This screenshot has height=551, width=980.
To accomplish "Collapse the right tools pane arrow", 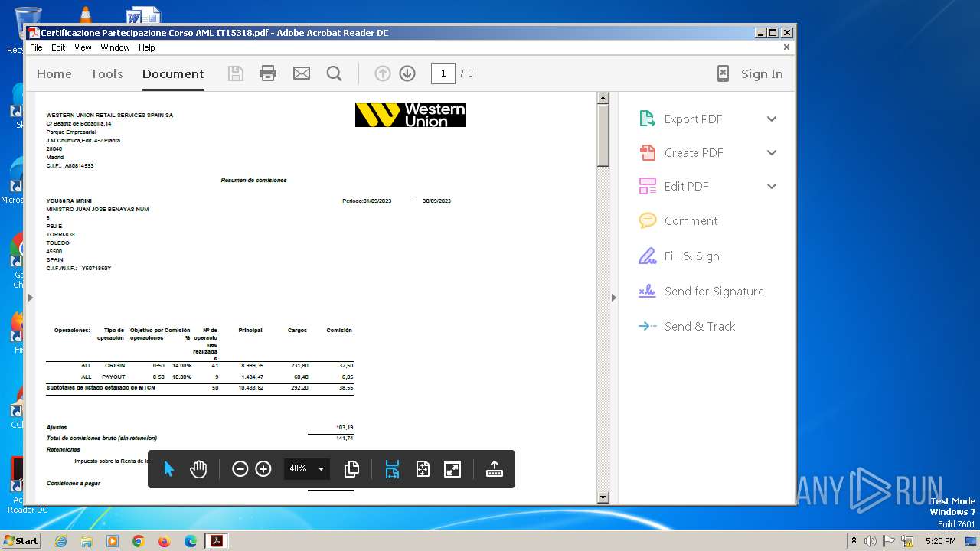I will click(613, 297).
